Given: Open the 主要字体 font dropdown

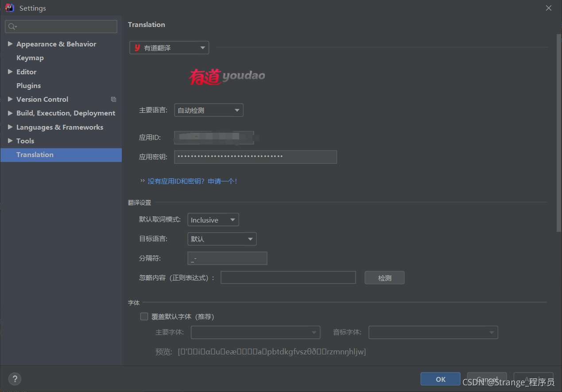Looking at the screenshot, I should (x=256, y=332).
